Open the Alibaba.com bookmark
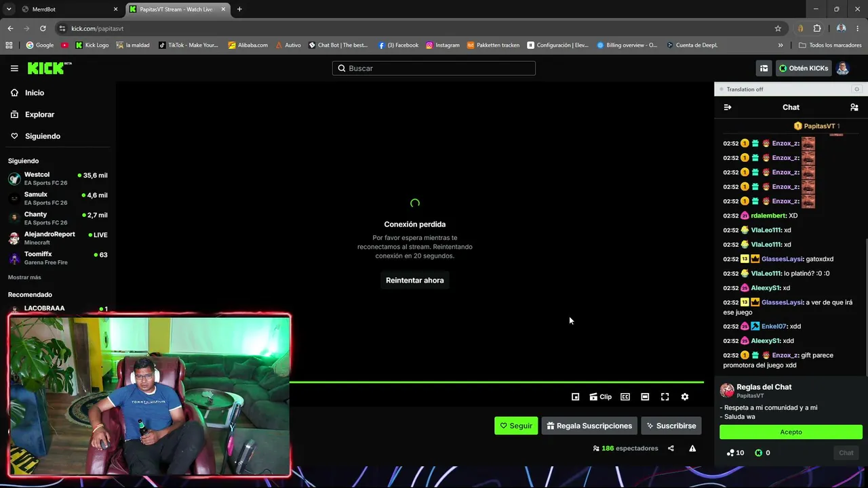The height and width of the screenshot is (488, 868). click(x=248, y=45)
